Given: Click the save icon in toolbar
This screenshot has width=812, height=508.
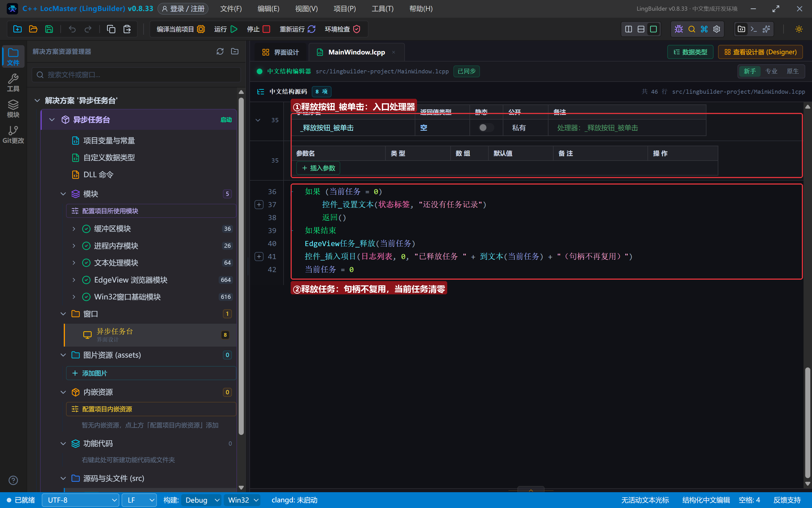Looking at the screenshot, I should click(49, 29).
